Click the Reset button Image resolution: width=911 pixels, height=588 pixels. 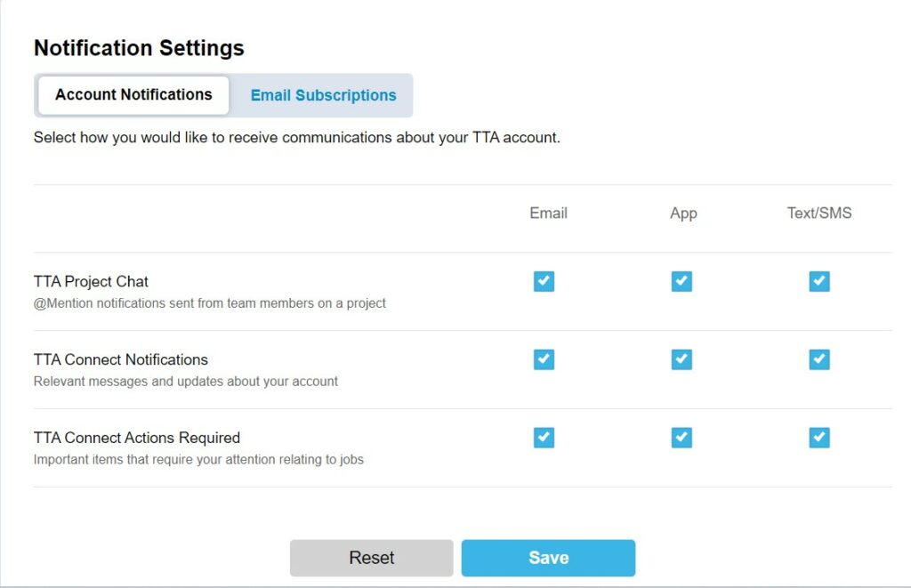[x=371, y=558]
